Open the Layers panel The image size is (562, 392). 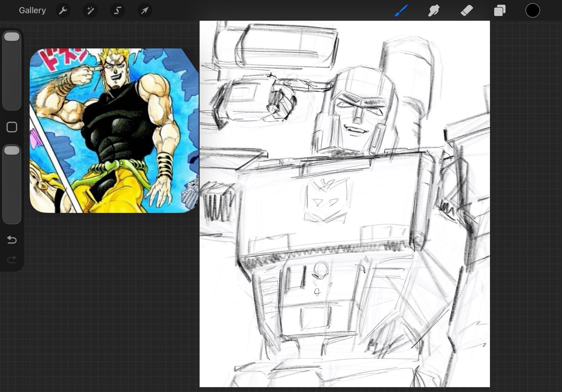(x=500, y=10)
